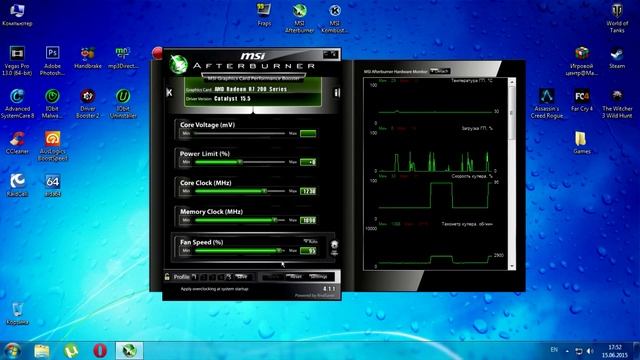Open the IObit Malware Fighter desktop icon

coord(52,103)
